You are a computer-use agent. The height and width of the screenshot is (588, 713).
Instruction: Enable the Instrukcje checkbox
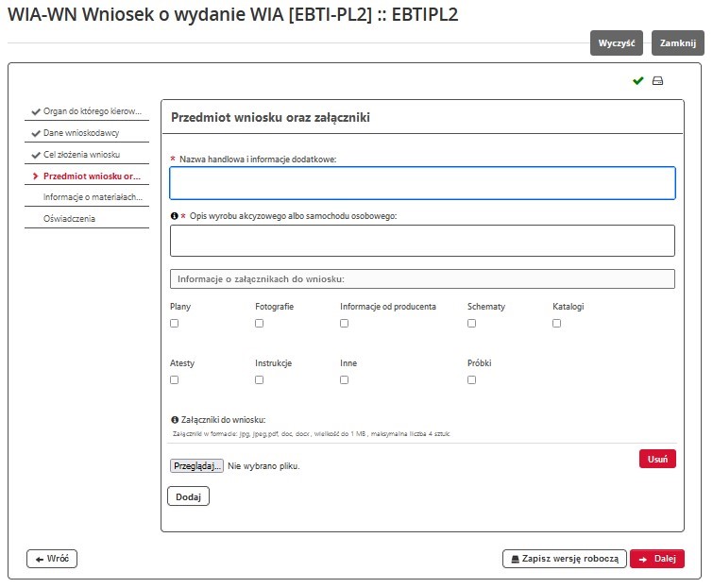(x=259, y=379)
